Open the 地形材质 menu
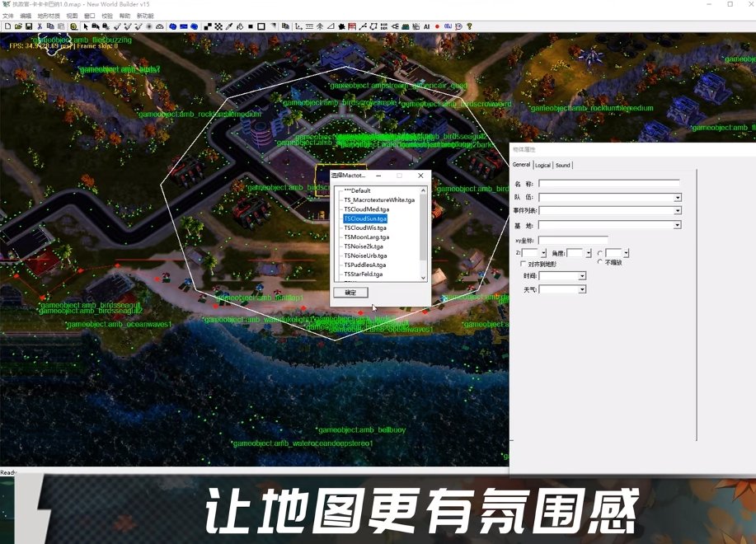 click(49, 16)
